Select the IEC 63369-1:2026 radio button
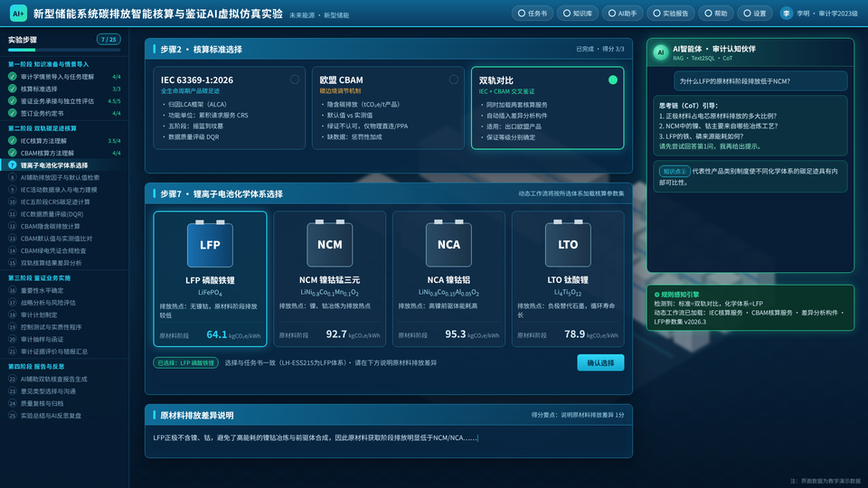868x488 pixels. point(295,80)
